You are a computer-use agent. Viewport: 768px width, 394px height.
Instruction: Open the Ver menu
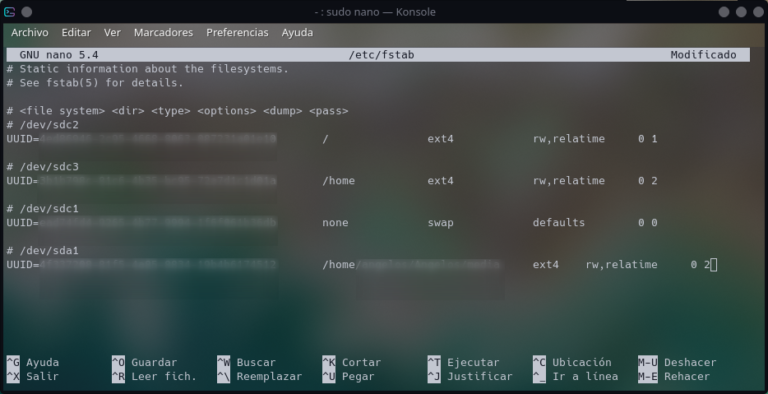point(112,33)
